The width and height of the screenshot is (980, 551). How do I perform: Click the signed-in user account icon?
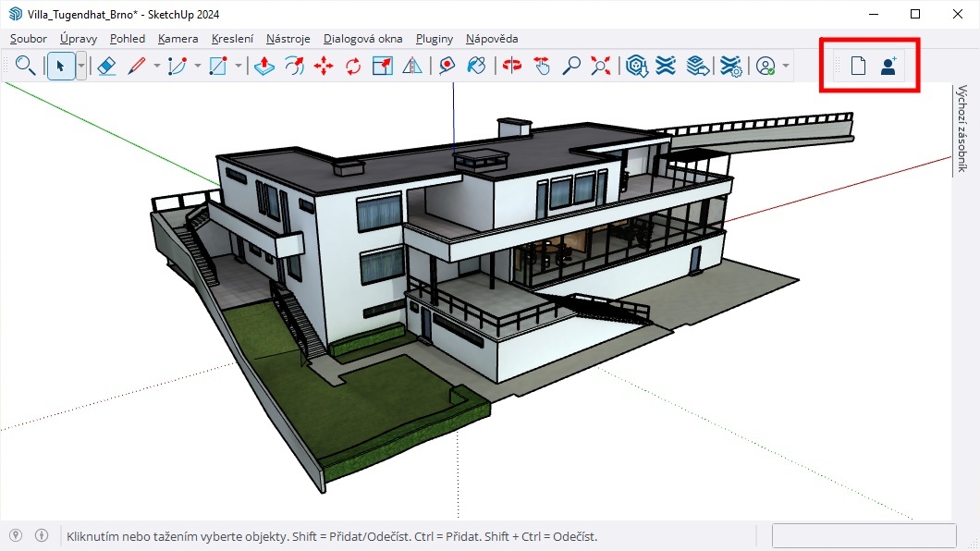[766, 66]
